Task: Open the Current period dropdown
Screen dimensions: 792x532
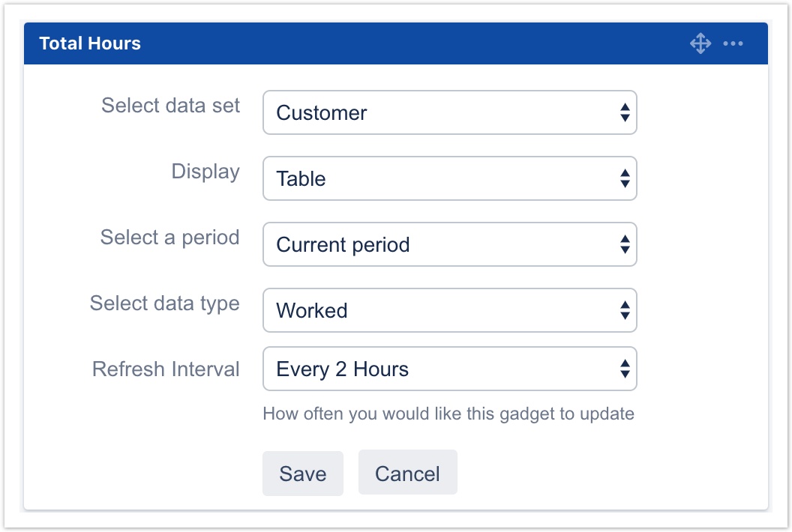Action: (x=448, y=245)
